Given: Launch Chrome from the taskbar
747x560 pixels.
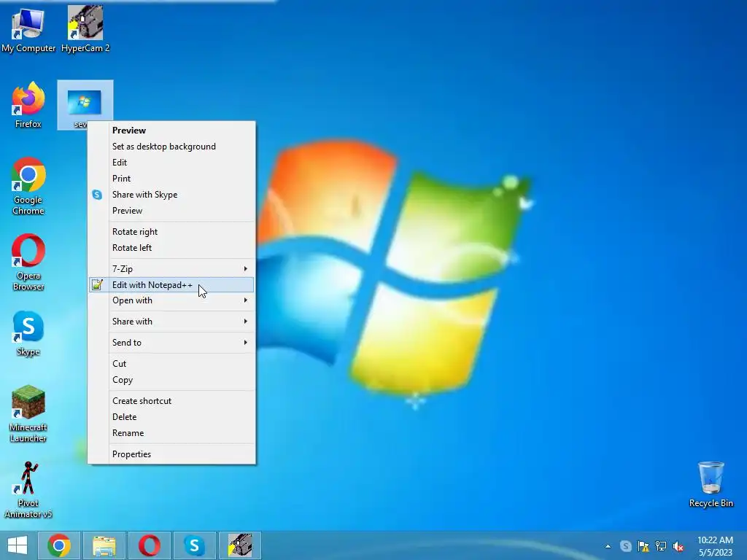Looking at the screenshot, I should tap(59, 545).
